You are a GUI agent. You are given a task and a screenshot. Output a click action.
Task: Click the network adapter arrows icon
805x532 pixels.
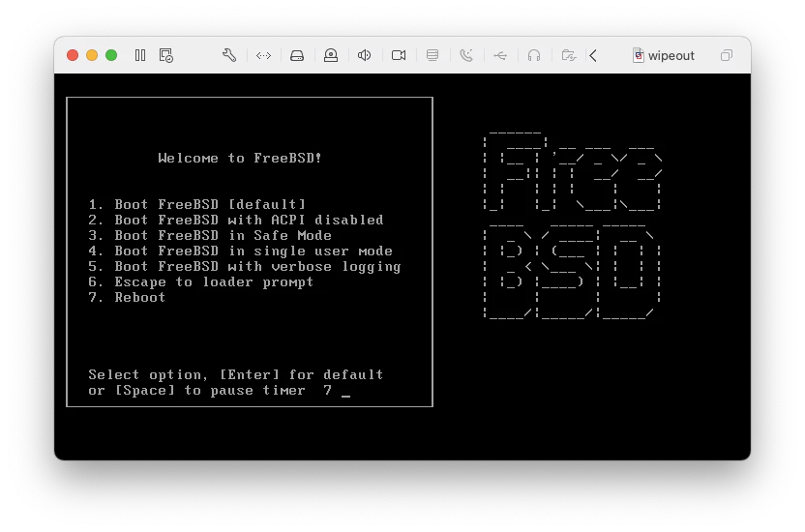pos(263,55)
